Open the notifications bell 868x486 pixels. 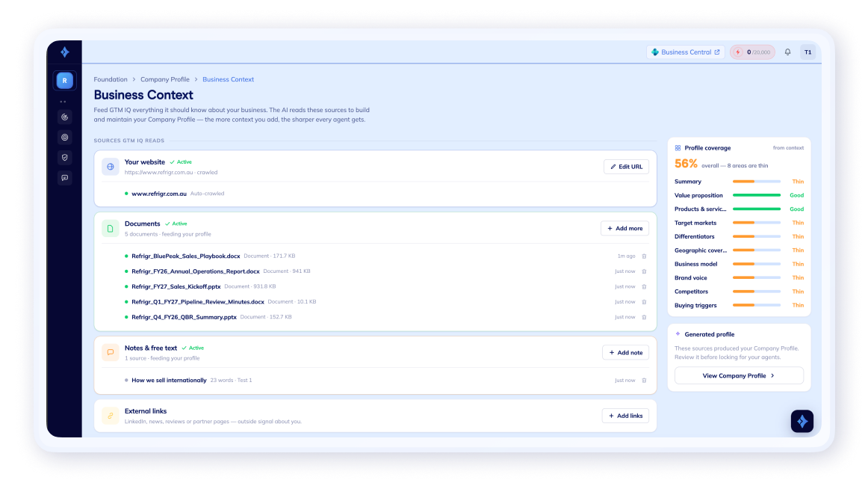(x=787, y=52)
